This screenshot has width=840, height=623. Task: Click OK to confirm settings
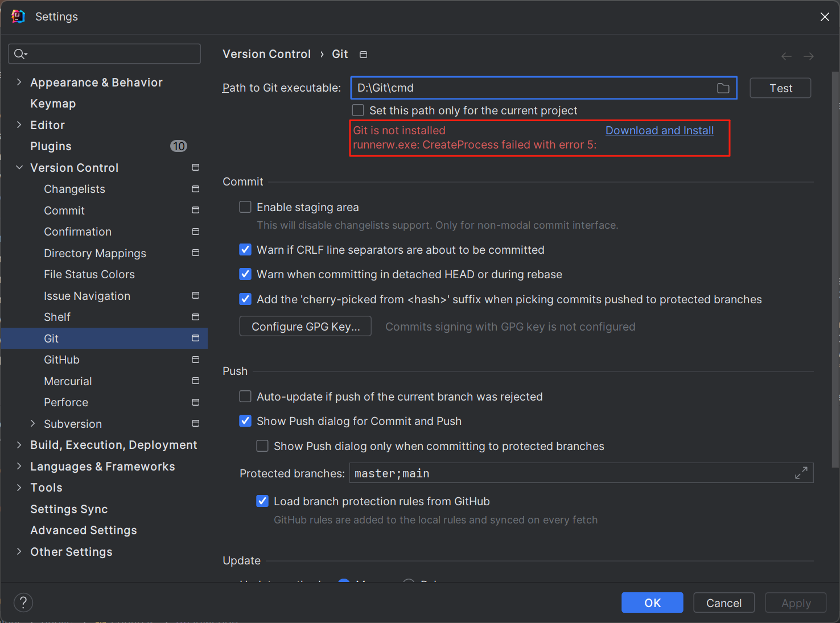(652, 603)
